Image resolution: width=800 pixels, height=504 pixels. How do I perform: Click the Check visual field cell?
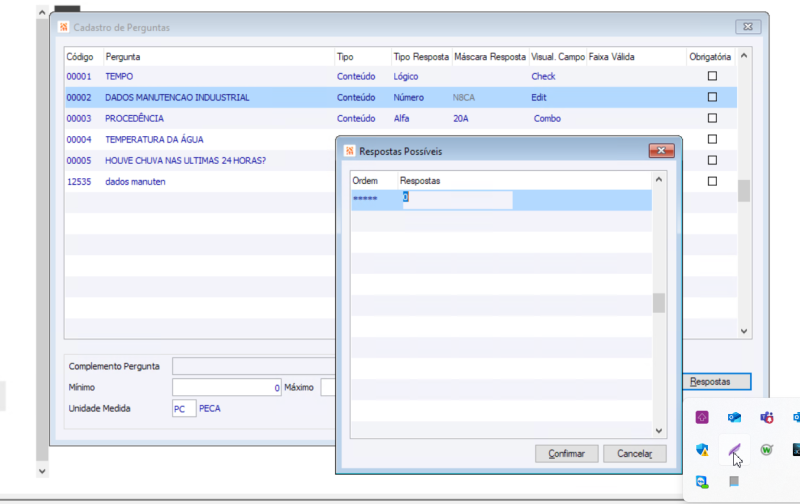click(x=543, y=77)
